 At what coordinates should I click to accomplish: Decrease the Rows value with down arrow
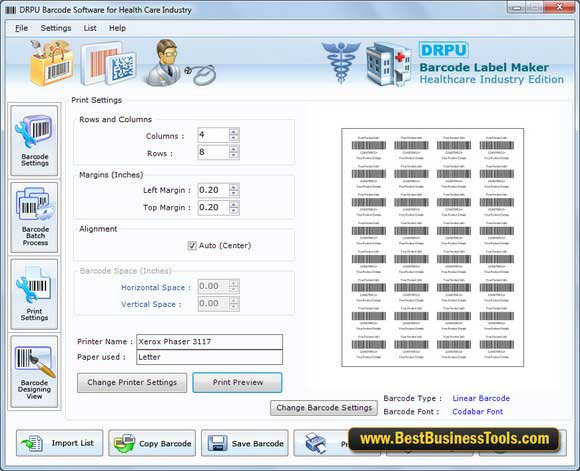(234, 155)
